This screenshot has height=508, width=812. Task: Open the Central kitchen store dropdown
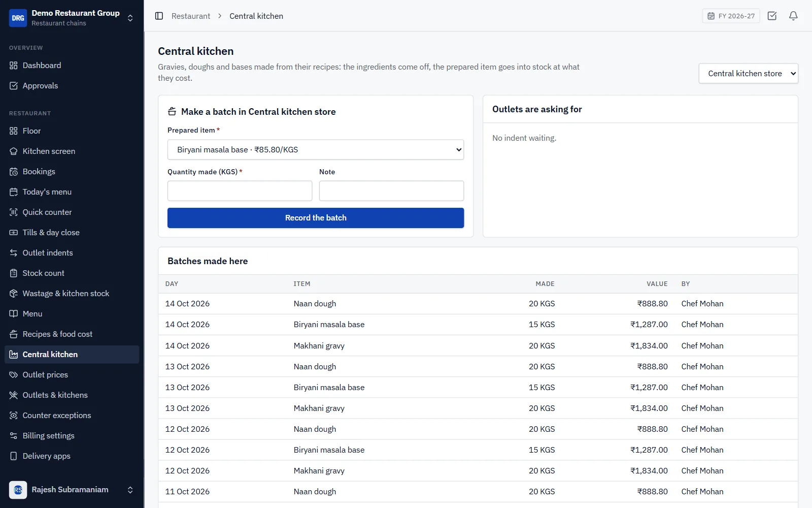748,74
